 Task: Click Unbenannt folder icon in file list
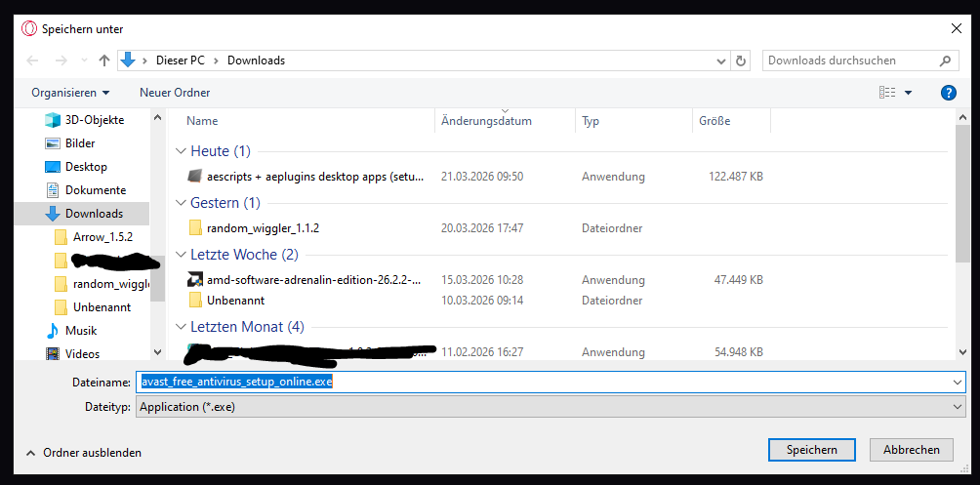[195, 301]
